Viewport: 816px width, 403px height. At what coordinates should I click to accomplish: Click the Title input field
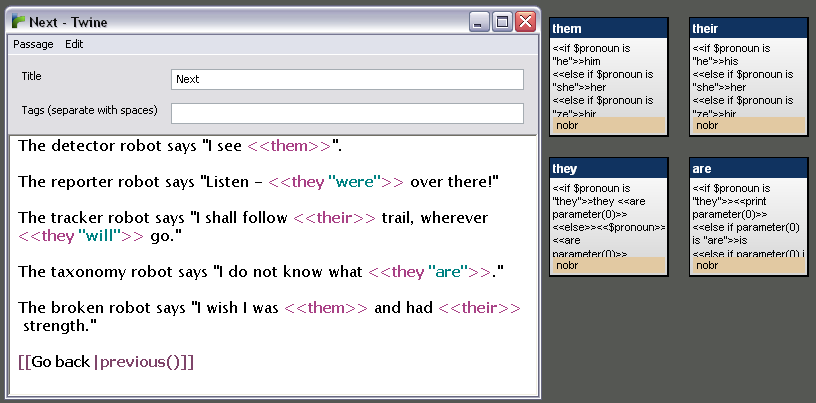(x=347, y=79)
